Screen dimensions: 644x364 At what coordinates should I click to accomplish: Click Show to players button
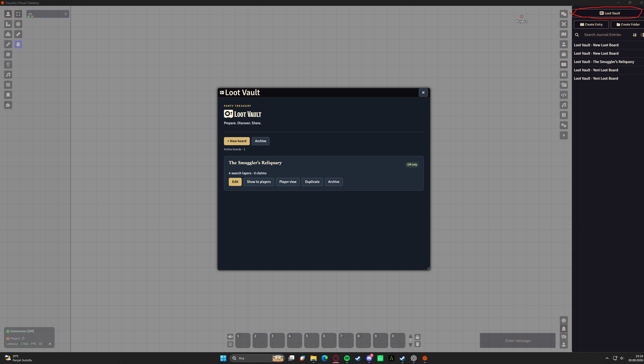[259, 182]
